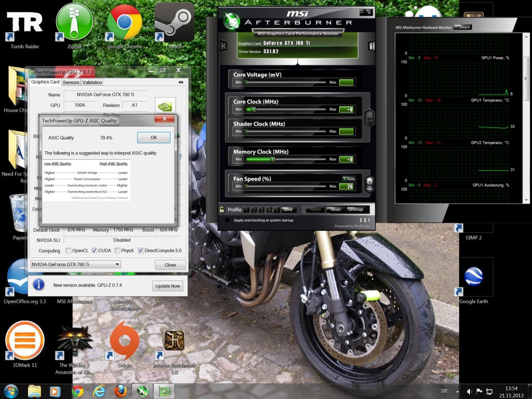Image resolution: width=532 pixels, height=399 pixels.
Task: Open Afterburner Settings
Action: point(355,209)
